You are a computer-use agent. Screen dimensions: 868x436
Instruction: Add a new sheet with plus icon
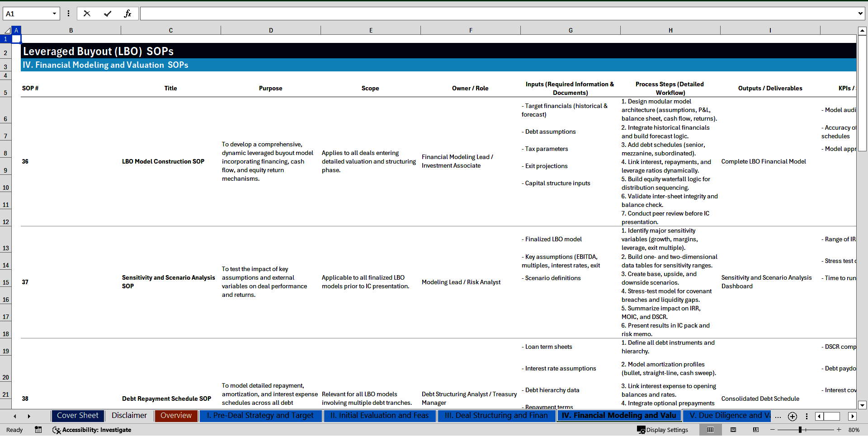click(792, 417)
